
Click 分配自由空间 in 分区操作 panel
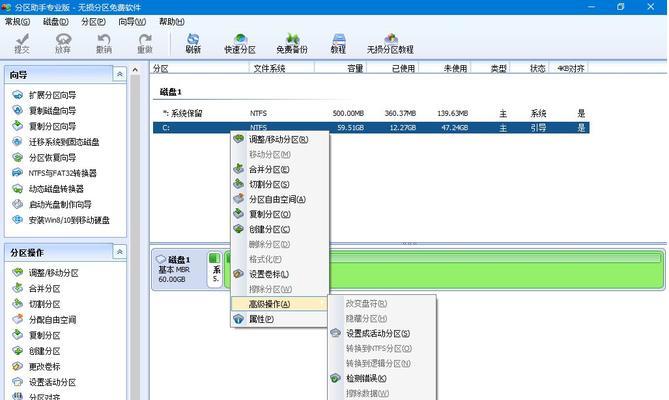[x=44, y=320]
